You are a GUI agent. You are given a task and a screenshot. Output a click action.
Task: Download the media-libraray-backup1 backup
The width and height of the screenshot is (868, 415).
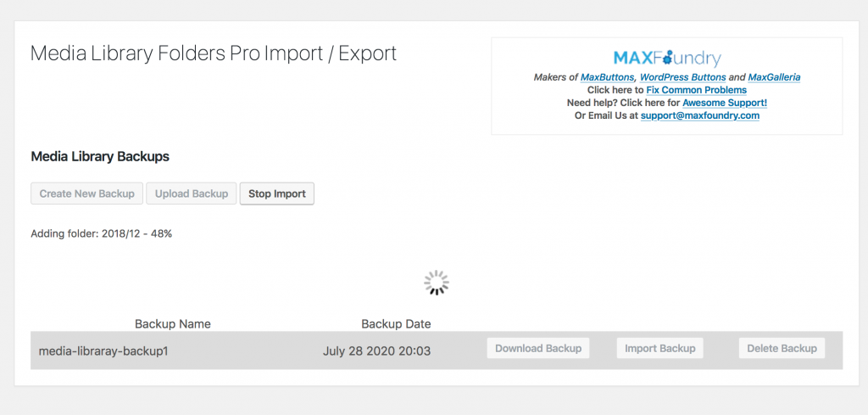(538, 349)
